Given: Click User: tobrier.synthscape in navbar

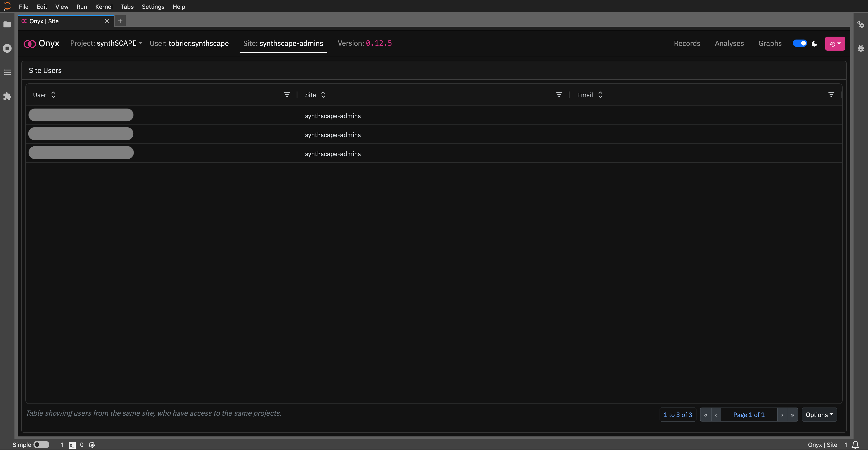Looking at the screenshot, I should click(189, 43).
